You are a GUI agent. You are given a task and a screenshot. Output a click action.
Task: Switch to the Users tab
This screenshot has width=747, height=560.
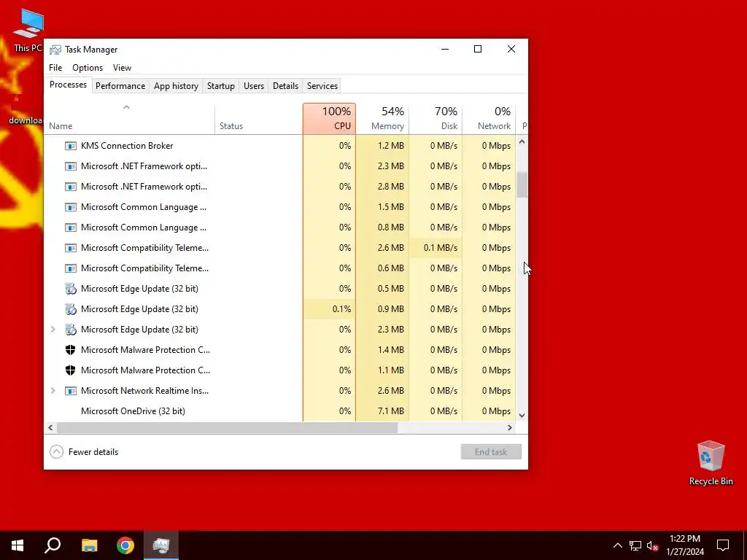[x=253, y=86]
